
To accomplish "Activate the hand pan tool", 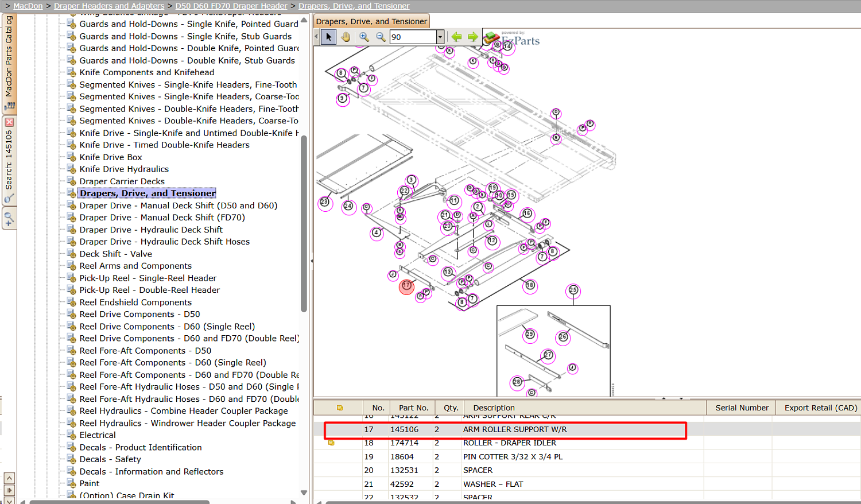I will coord(346,37).
